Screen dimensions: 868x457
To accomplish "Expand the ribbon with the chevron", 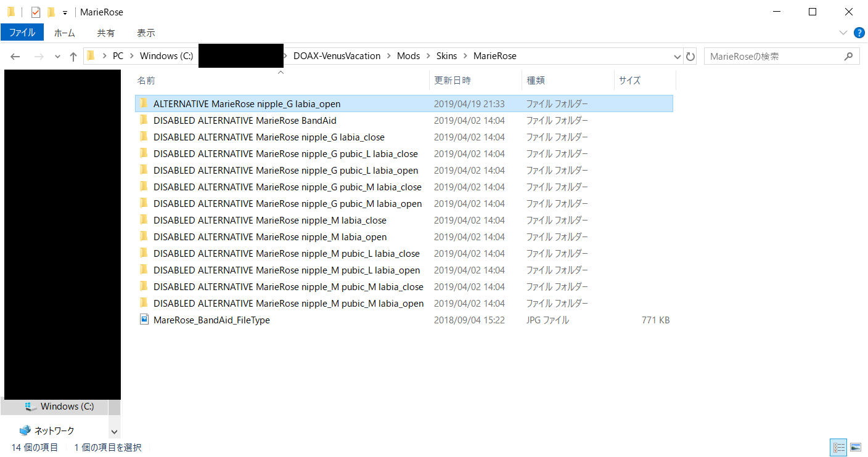I will click(843, 33).
